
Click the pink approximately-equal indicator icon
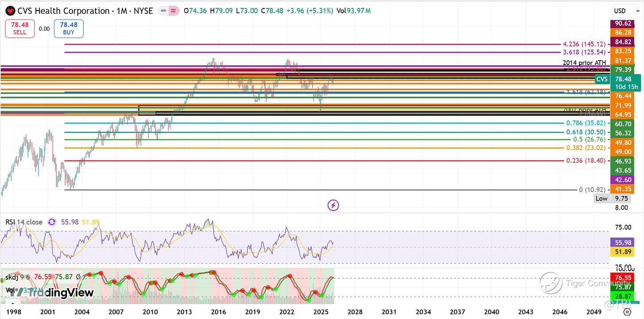173,11
